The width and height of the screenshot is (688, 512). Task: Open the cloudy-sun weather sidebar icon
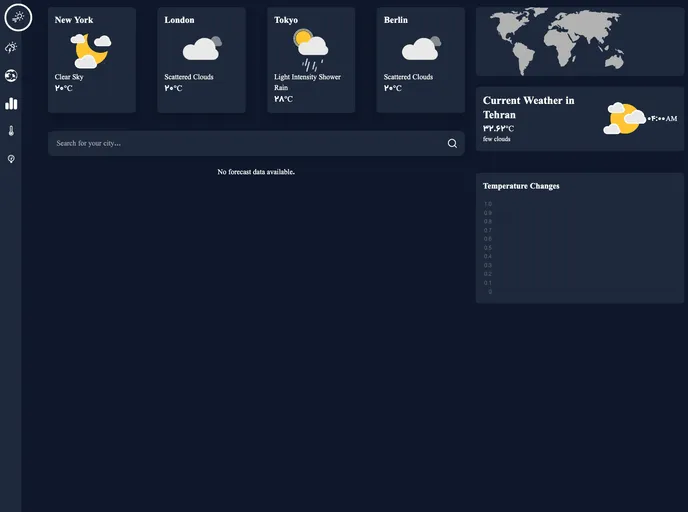11,47
